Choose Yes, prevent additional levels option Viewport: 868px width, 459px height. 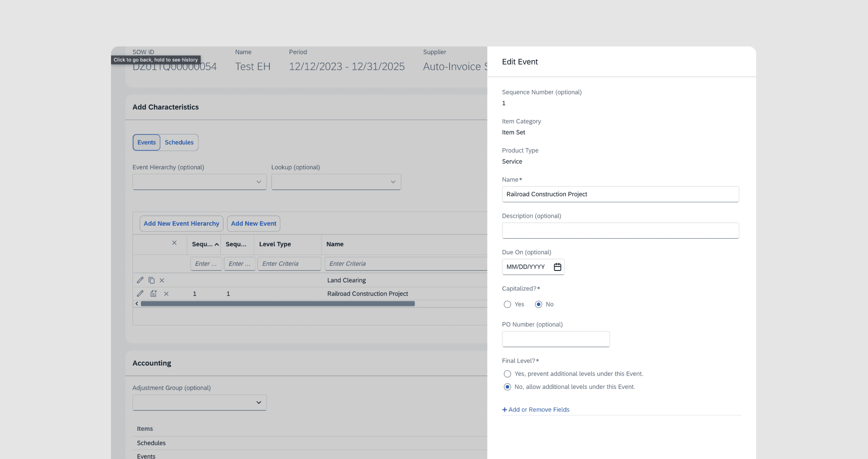pyautogui.click(x=507, y=374)
